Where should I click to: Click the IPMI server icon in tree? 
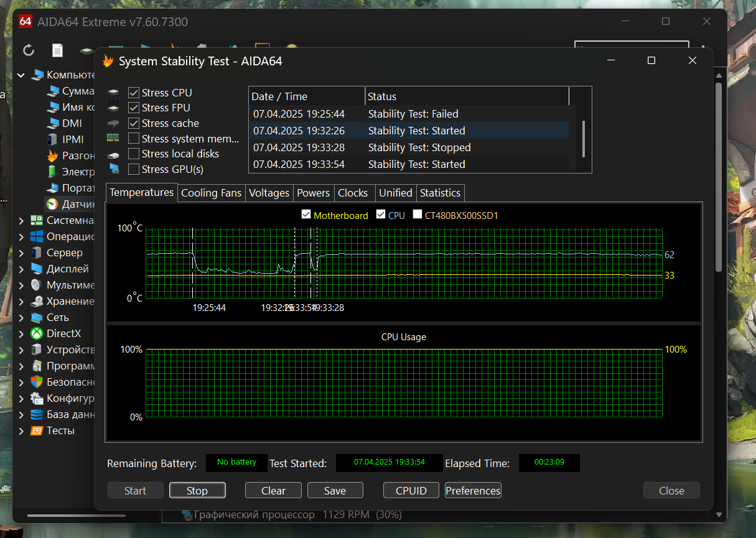coord(53,139)
